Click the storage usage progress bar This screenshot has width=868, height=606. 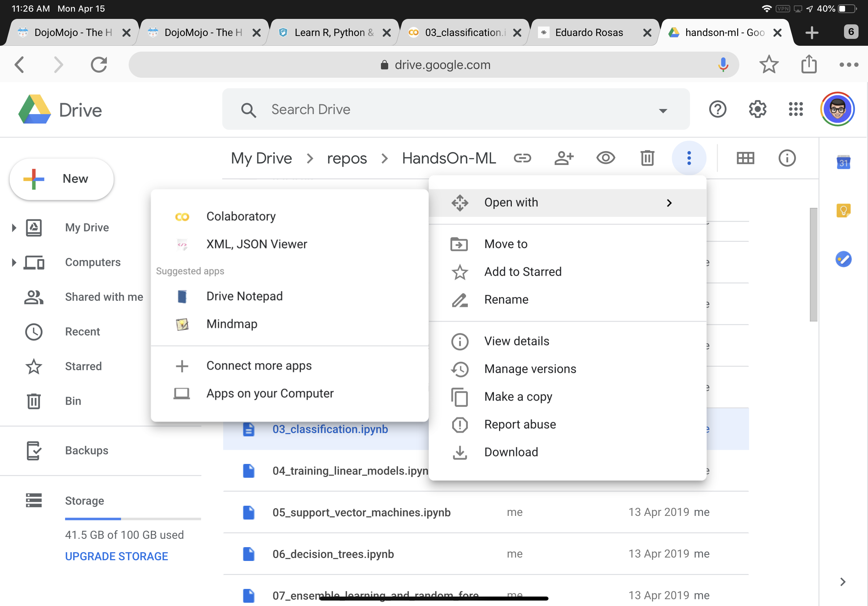[133, 519]
